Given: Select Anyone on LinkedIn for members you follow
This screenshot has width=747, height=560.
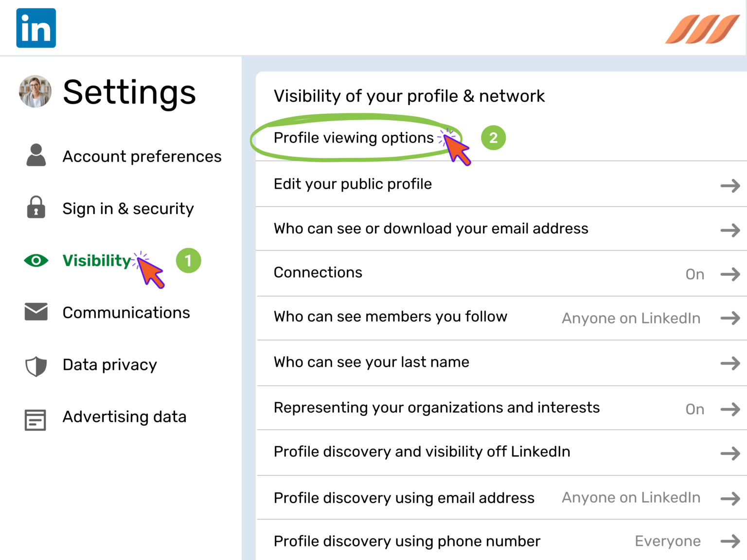Looking at the screenshot, I should pyautogui.click(x=631, y=318).
